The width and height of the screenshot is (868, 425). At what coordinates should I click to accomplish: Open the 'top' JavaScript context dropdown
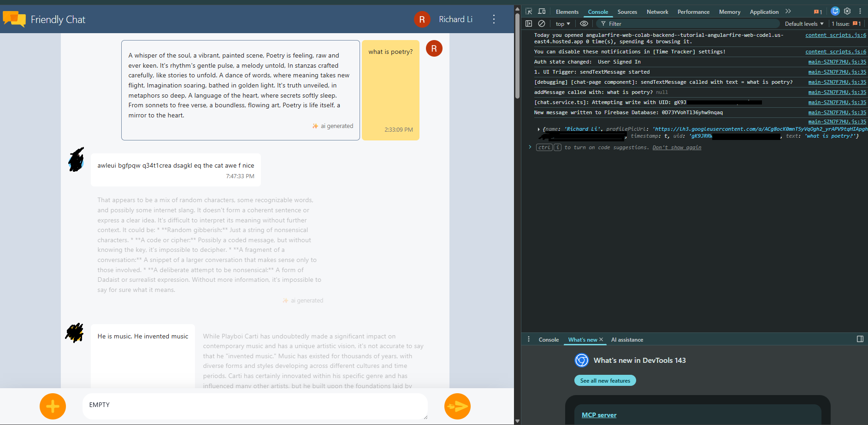point(563,24)
